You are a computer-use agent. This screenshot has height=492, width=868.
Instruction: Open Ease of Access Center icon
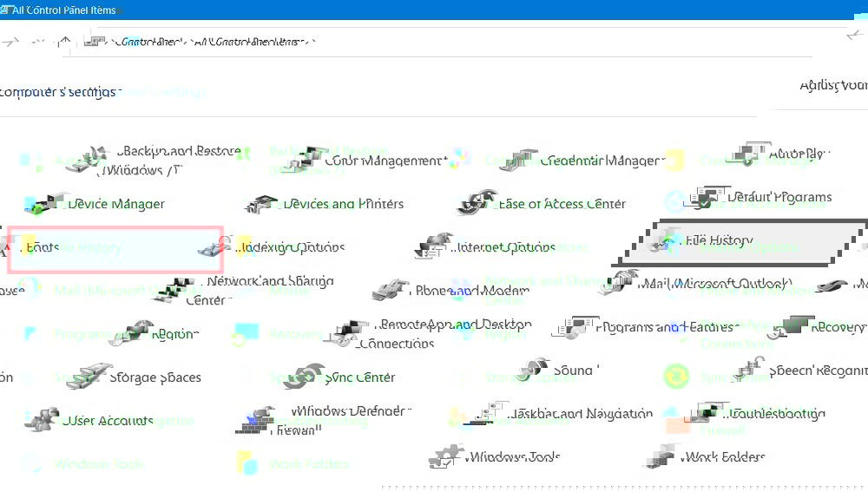pos(477,203)
